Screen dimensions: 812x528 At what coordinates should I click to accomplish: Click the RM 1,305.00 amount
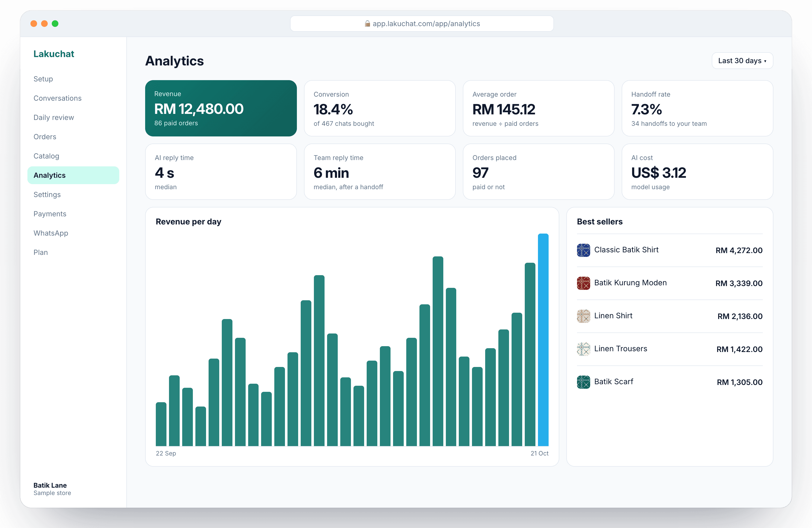[x=739, y=382]
